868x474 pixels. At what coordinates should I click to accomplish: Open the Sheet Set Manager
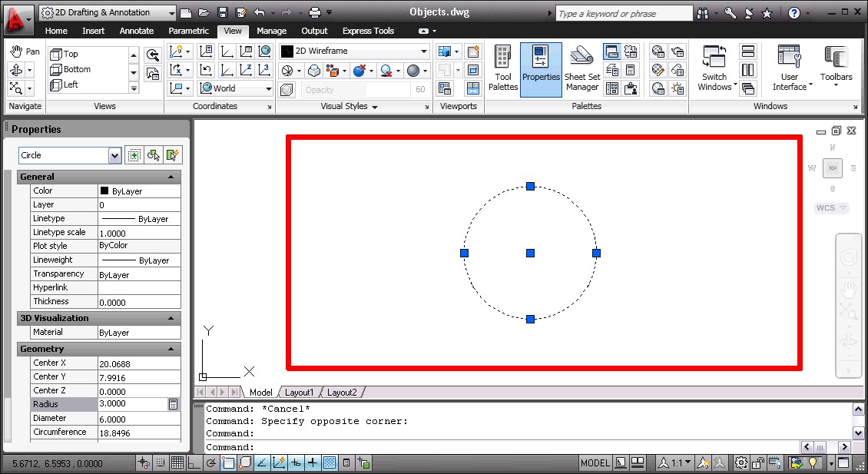tap(581, 68)
